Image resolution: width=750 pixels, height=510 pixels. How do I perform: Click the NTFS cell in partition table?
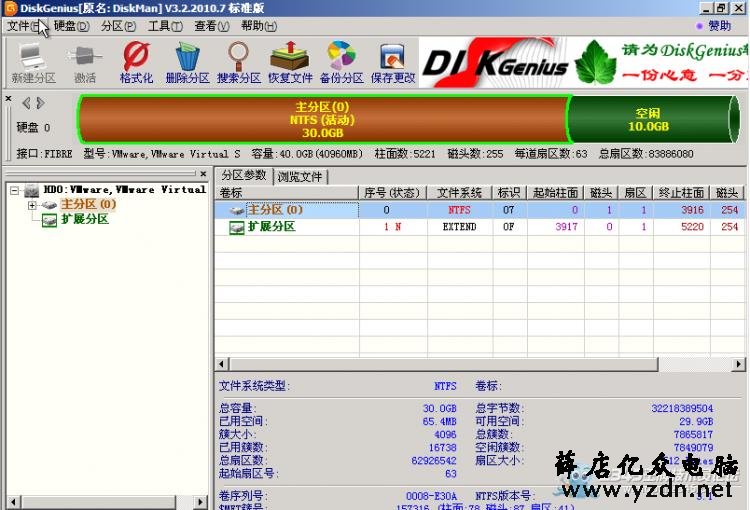click(x=459, y=210)
